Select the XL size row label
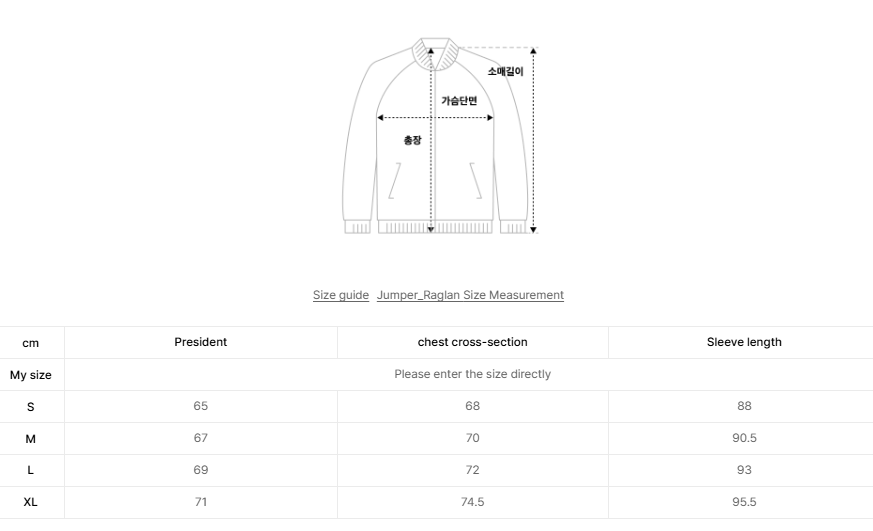Image resolution: width=873 pixels, height=531 pixels. (x=31, y=502)
